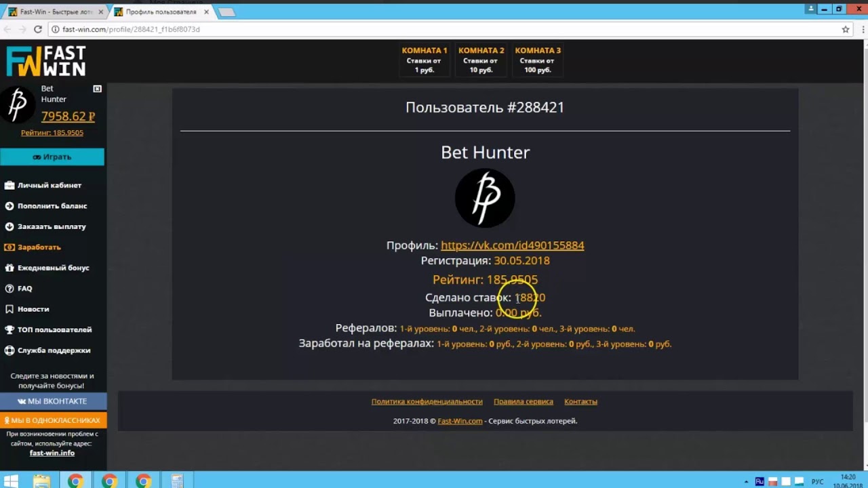Viewport: 868px width, 488px height.
Task: Open Пополнить баланс page
Action: click(x=52, y=206)
